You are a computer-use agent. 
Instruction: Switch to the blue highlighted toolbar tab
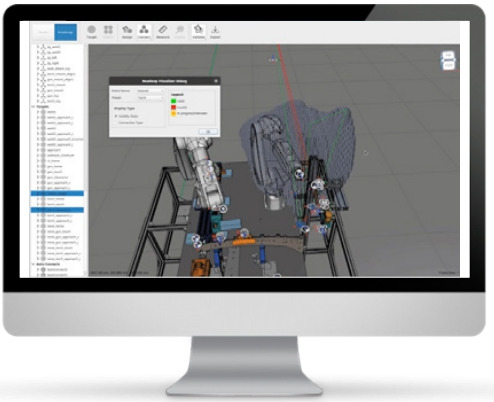pyautogui.click(x=65, y=32)
